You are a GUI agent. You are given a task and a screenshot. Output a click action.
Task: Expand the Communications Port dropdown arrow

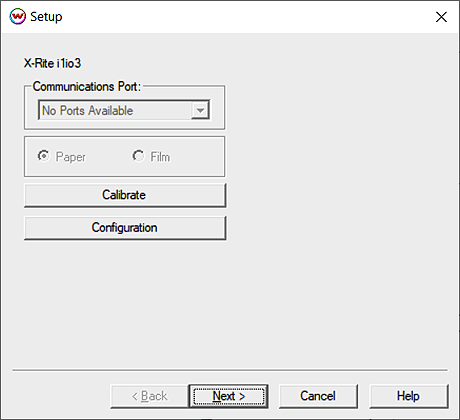[200, 110]
